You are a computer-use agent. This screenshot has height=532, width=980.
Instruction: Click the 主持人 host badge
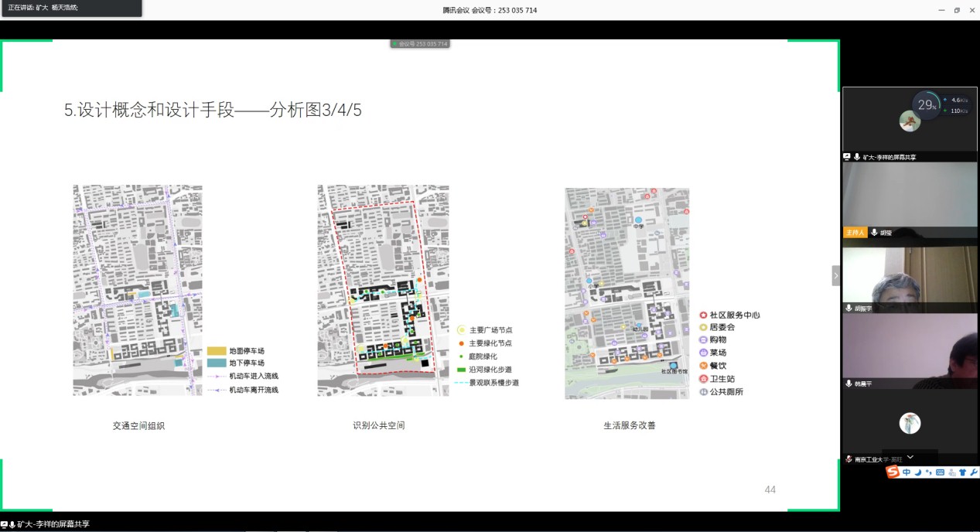[855, 232]
